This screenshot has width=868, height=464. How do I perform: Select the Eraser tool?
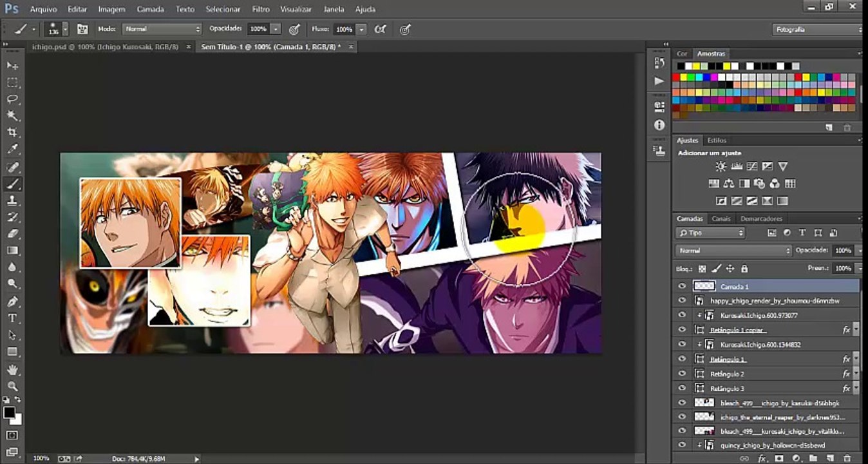[12, 234]
